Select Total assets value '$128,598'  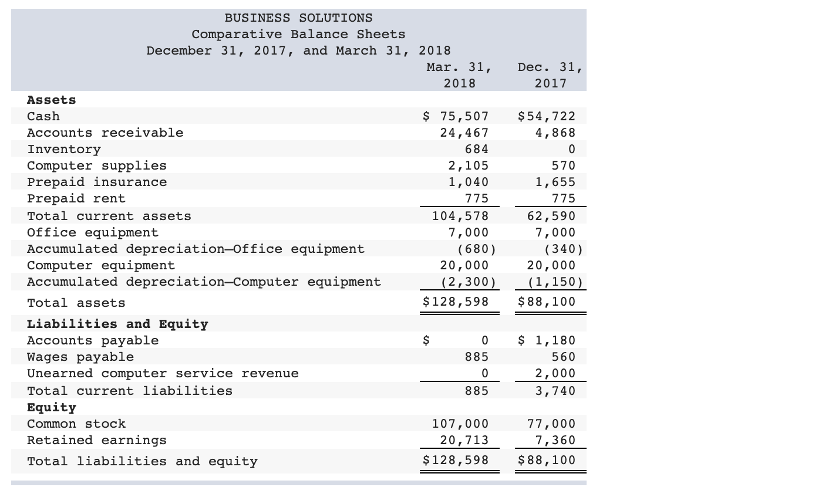pyautogui.click(x=456, y=302)
